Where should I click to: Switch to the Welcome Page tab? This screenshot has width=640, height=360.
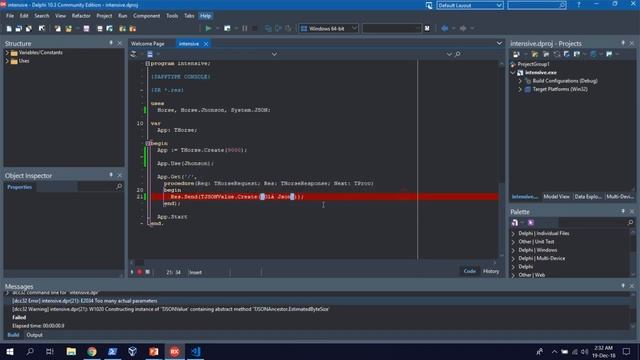148,44
